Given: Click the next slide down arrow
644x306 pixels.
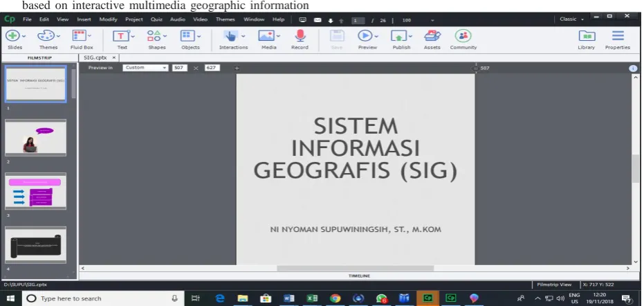Looking at the screenshot, I should [331, 21].
